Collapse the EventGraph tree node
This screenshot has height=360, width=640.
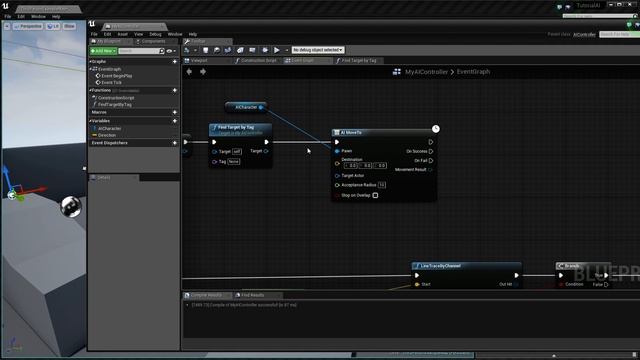pyautogui.click(x=91, y=69)
